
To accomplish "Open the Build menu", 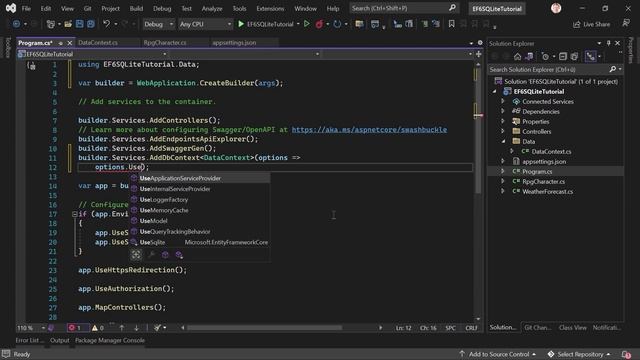I will click(136, 8).
